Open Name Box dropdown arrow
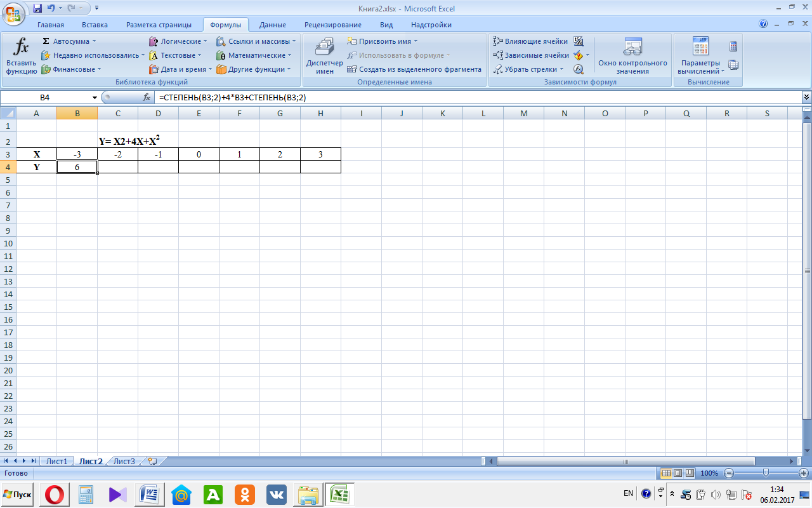 click(95, 98)
